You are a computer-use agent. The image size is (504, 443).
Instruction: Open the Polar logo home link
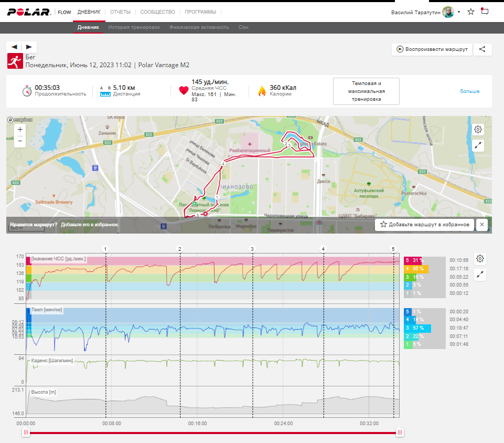[29, 12]
